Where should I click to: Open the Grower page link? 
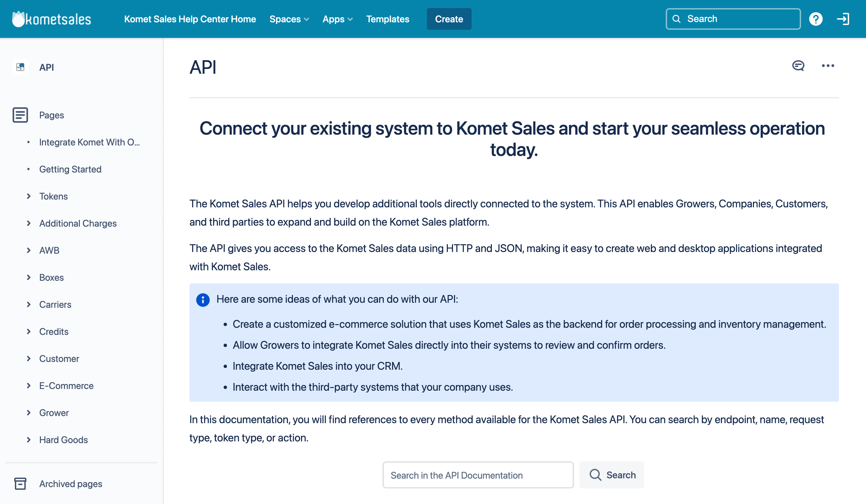point(54,413)
